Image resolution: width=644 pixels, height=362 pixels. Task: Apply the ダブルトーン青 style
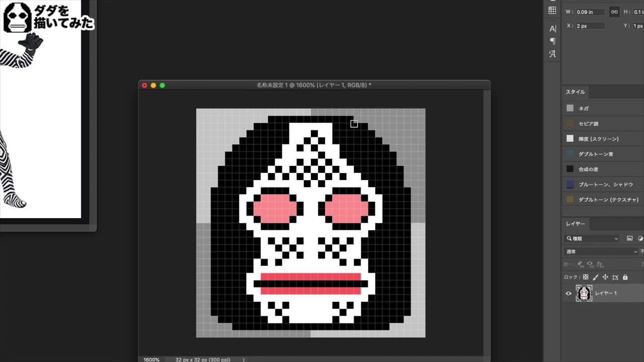pos(603,154)
